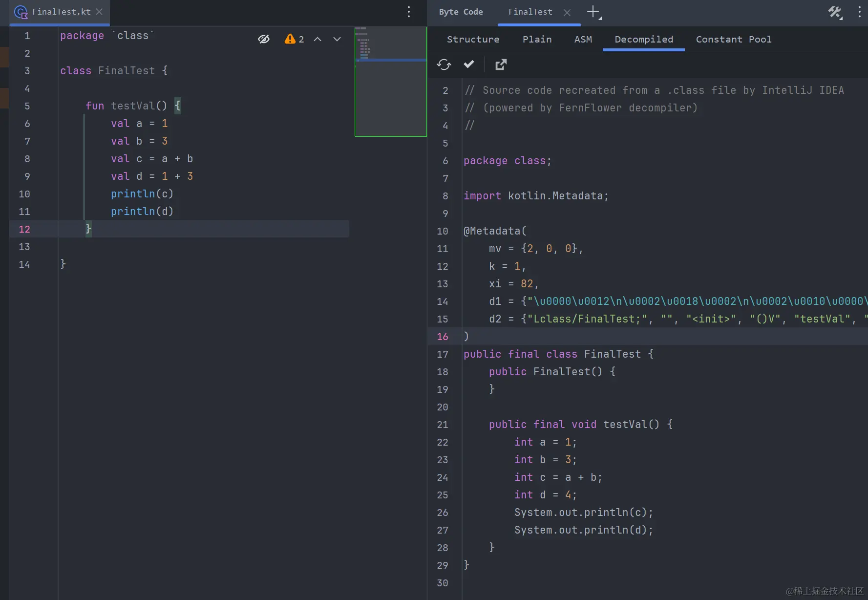Jump to previous highlighted problem arrow
The height and width of the screenshot is (600, 868).
318,39
